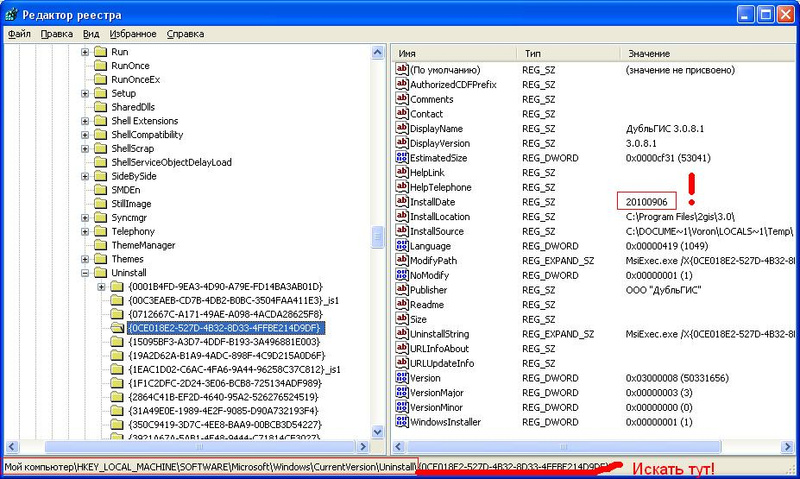This screenshot has width=800, height=479.
Task: Select the Uninstall folder icon
Action: click(100, 273)
